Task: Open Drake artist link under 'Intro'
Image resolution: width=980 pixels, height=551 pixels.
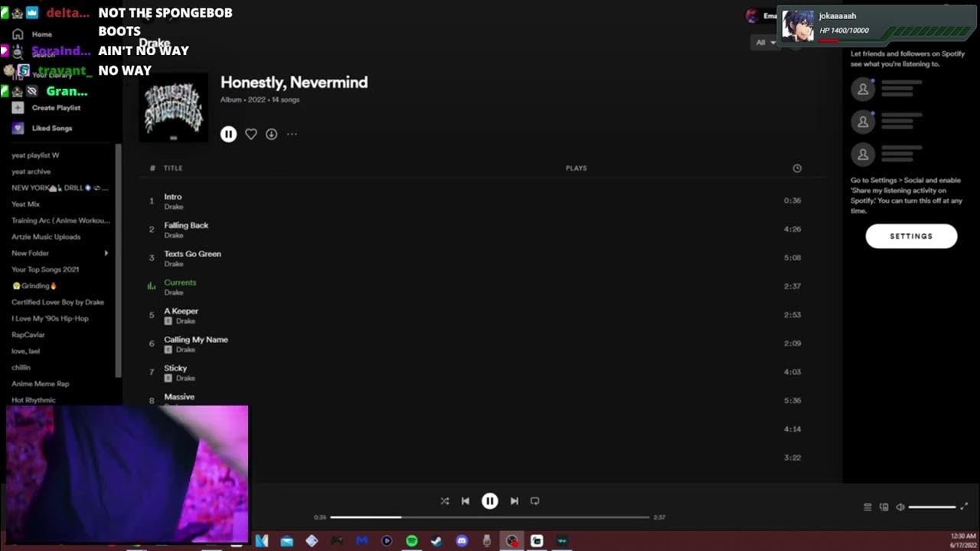Action: [x=174, y=207]
